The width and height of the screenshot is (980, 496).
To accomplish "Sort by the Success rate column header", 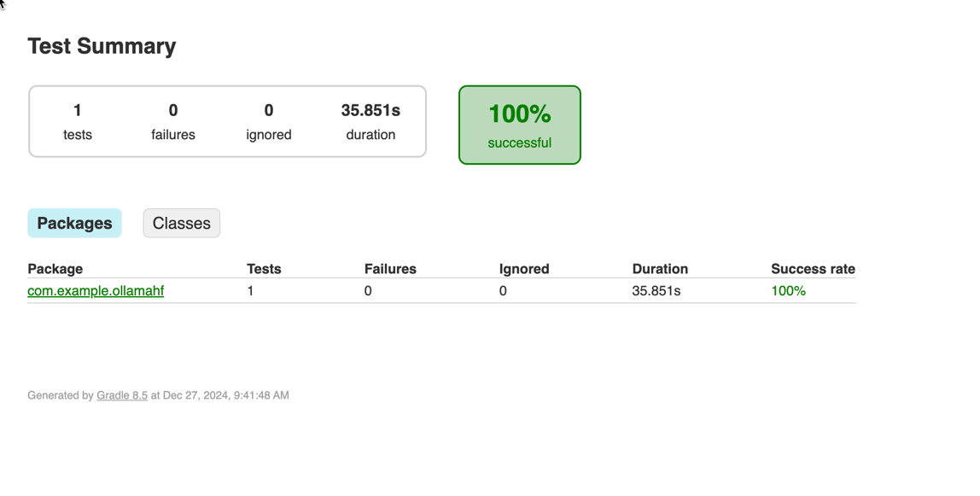I will 813,268.
